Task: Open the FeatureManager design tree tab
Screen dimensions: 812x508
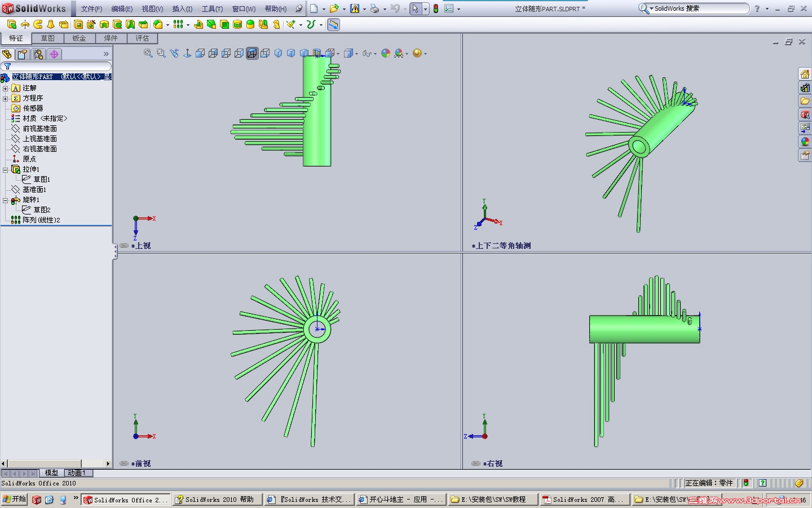Action: click(x=7, y=54)
